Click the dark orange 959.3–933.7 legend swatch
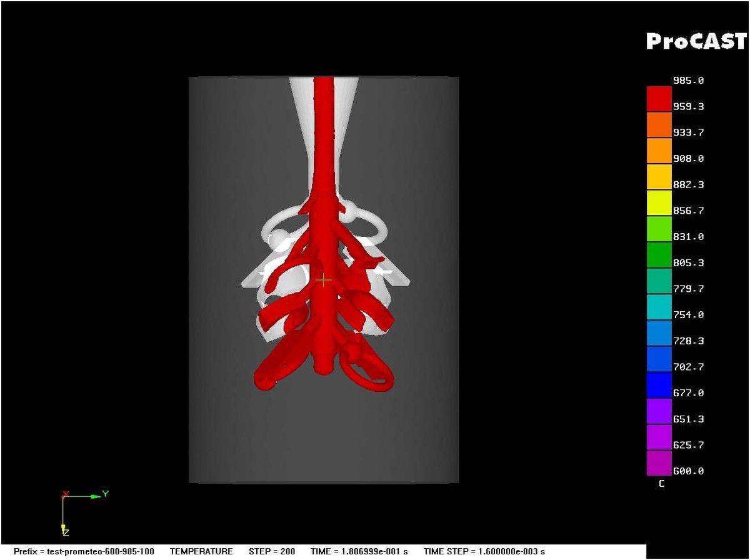The width and height of the screenshot is (750, 560). pyautogui.click(x=659, y=125)
